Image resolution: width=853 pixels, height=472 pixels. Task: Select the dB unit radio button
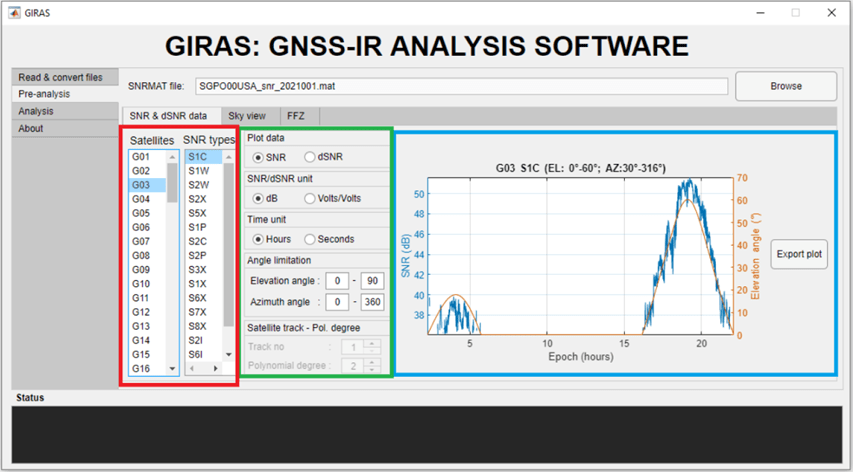[x=258, y=198]
